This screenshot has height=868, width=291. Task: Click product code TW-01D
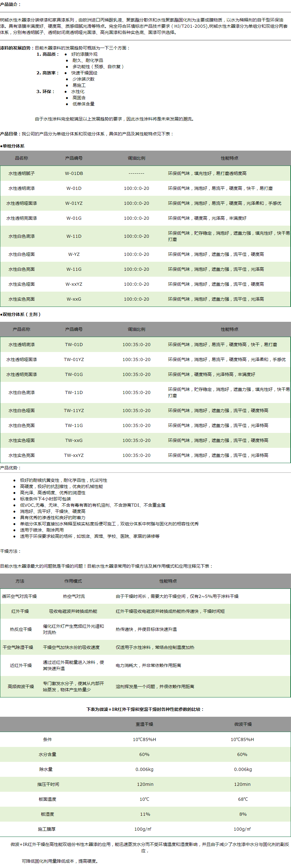(x=74, y=345)
